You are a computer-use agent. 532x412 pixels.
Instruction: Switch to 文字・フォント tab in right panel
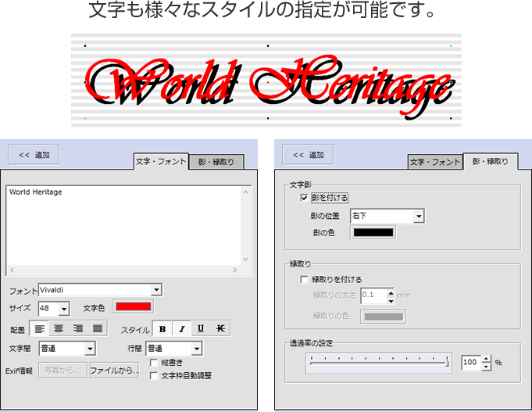point(435,162)
